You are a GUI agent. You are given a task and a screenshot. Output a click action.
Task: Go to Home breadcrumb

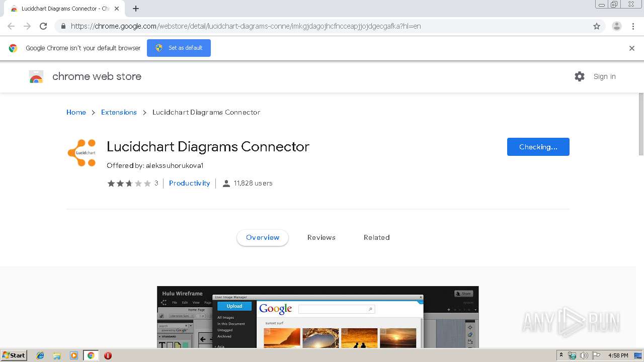(76, 112)
